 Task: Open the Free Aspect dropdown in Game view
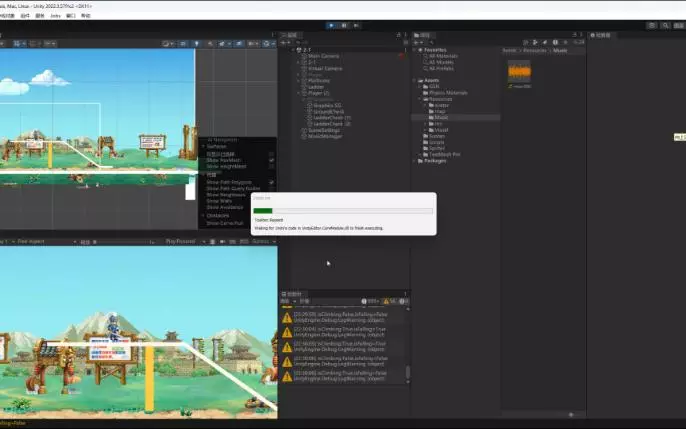point(47,241)
